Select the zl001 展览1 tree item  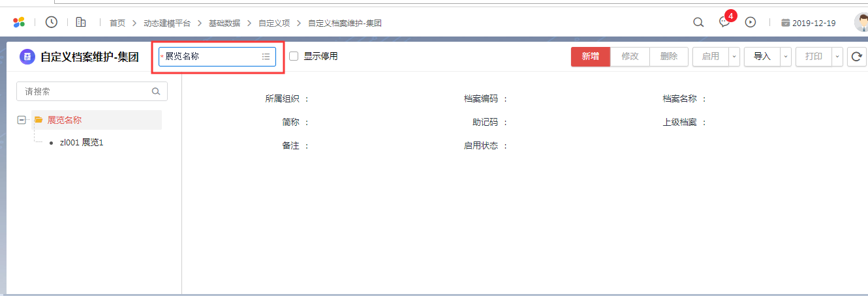[82, 142]
